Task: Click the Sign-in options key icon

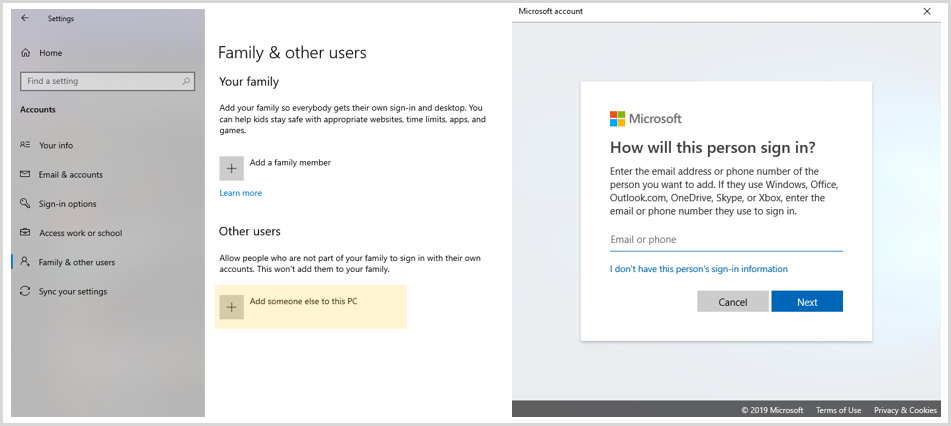Action: (25, 204)
